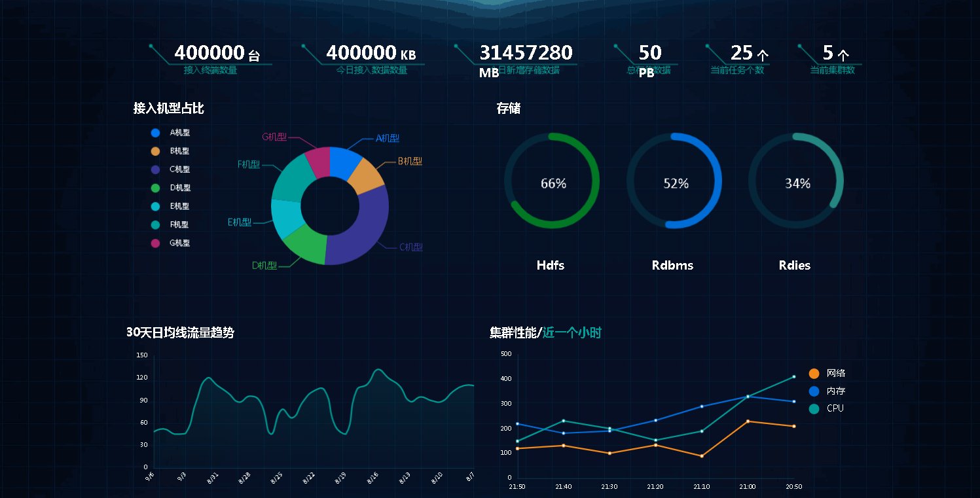980x498 pixels.
Task: Click Hdfs 66% storage ring
Action: (552, 181)
